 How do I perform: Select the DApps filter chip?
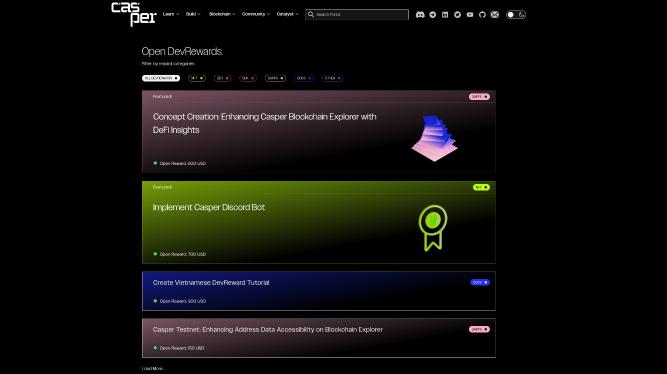click(x=275, y=78)
